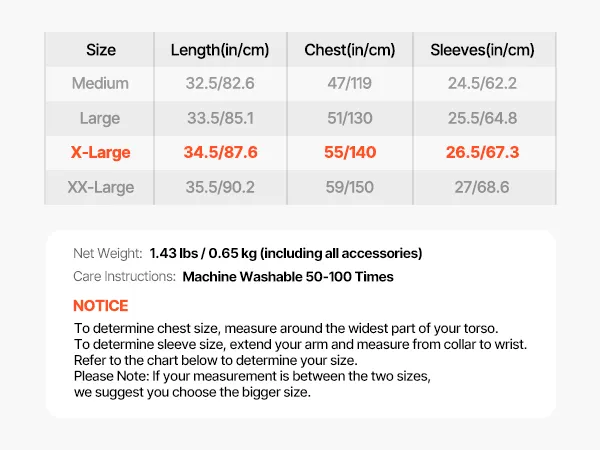Screen dimensions: 600x450
Task: Click the Large length value 33.5/85.1
Action: 220,118
